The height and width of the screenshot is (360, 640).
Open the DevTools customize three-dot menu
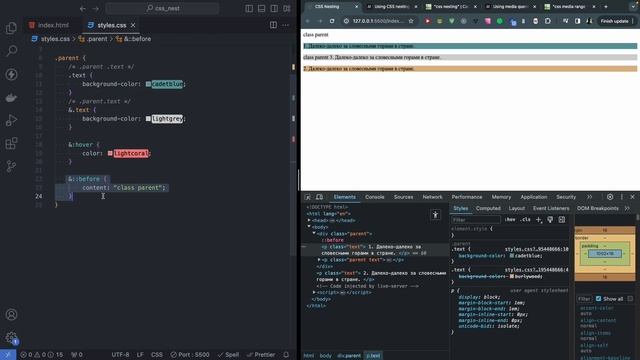(x=622, y=197)
